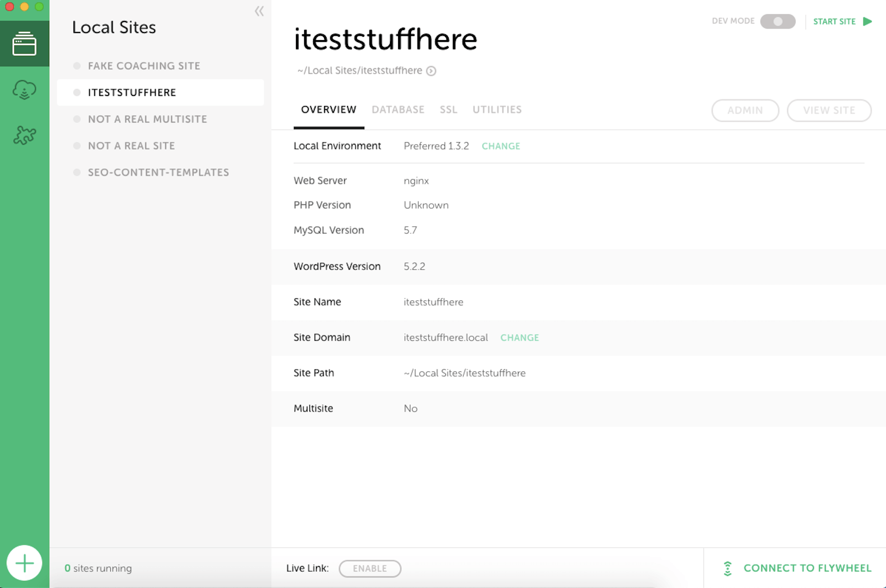Click the status dot beside SEO-Content-Templates

pos(77,172)
